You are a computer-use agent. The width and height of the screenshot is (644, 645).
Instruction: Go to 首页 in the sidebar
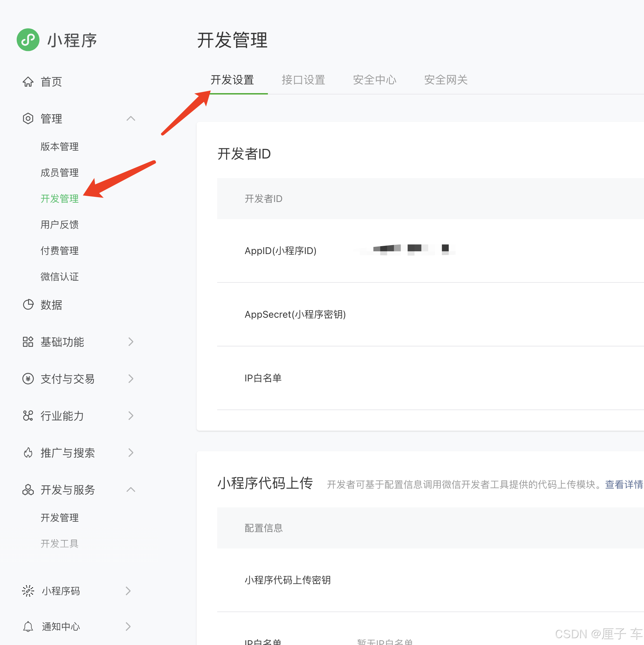(51, 81)
